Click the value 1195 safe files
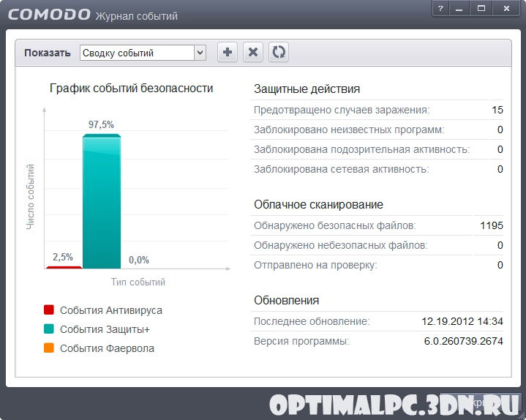 pyautogui.click(x=492, y=225)
